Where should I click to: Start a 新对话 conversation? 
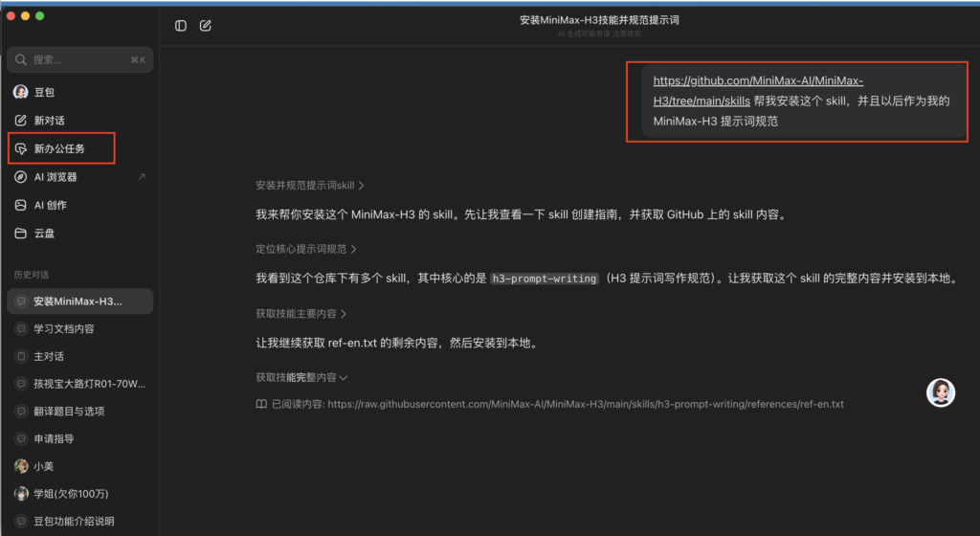(x=80, y=120)
